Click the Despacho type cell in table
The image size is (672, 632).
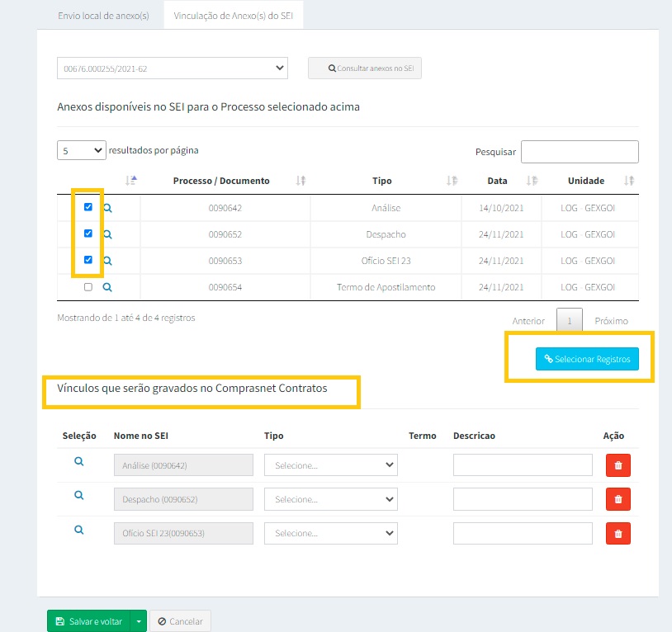click(386, 234)
